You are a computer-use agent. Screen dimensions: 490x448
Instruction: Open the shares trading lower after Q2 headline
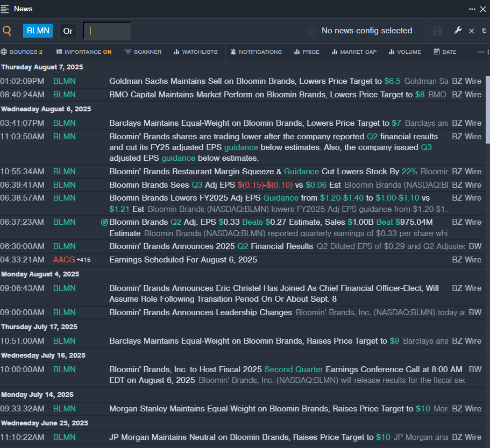[273, 147]
